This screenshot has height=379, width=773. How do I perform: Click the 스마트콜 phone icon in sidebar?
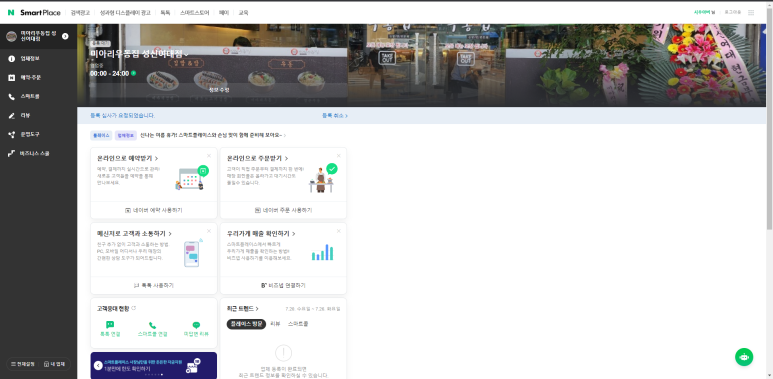[x=12, y=97]
